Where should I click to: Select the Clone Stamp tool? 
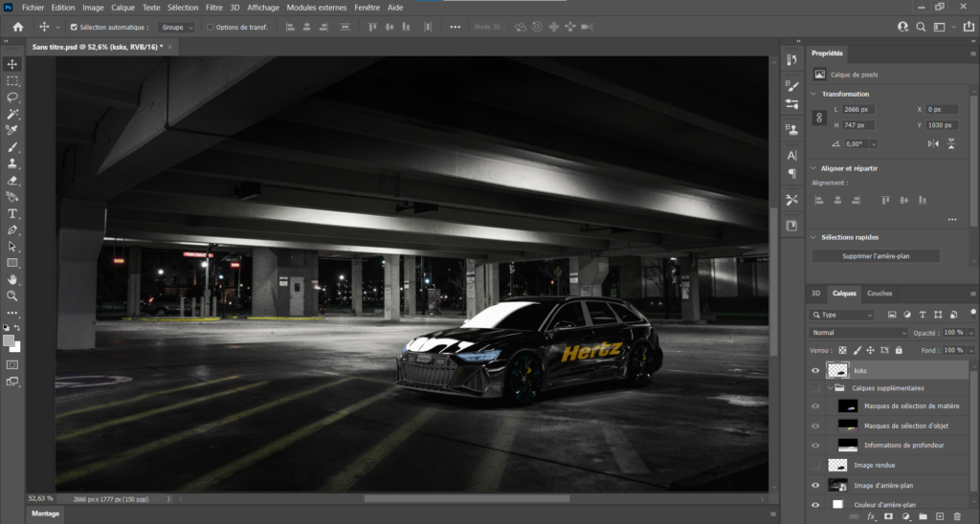pyautogui.click(x=12, y=164)
